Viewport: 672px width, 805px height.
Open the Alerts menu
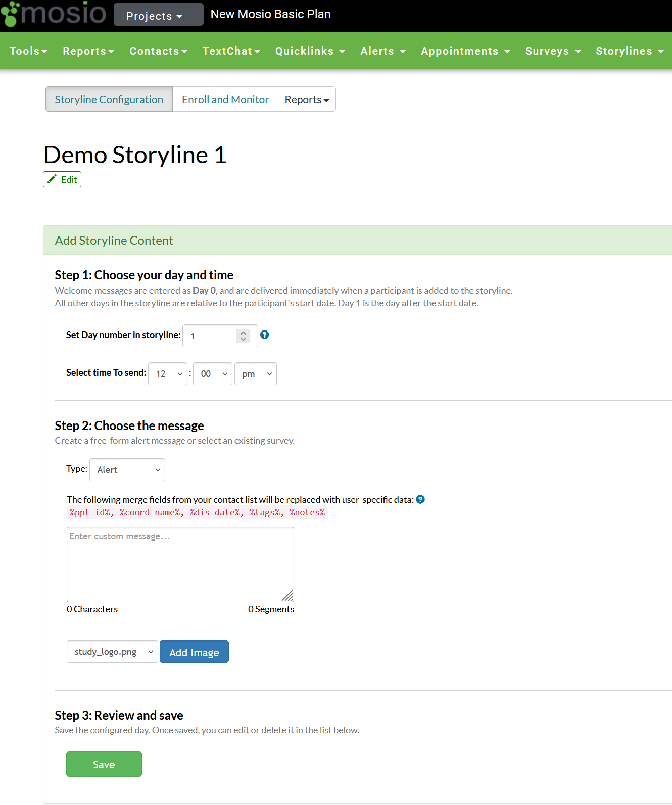pos(383,51)
